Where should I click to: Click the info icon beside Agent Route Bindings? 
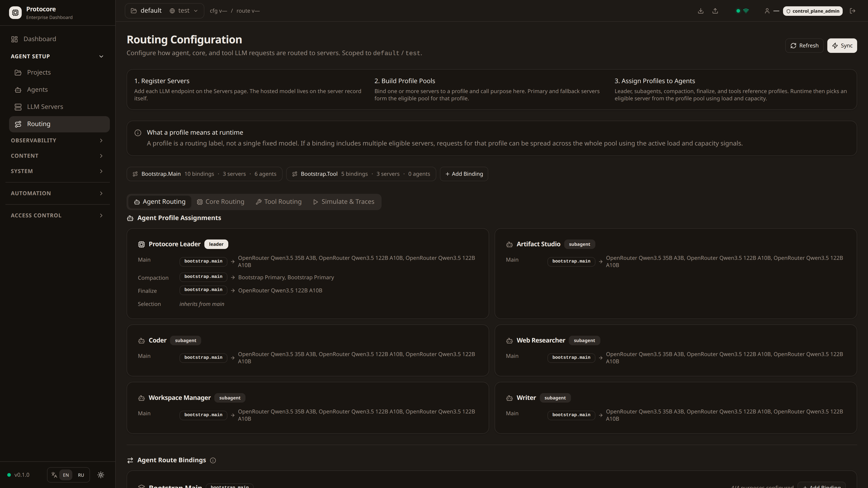pos(213,460)
